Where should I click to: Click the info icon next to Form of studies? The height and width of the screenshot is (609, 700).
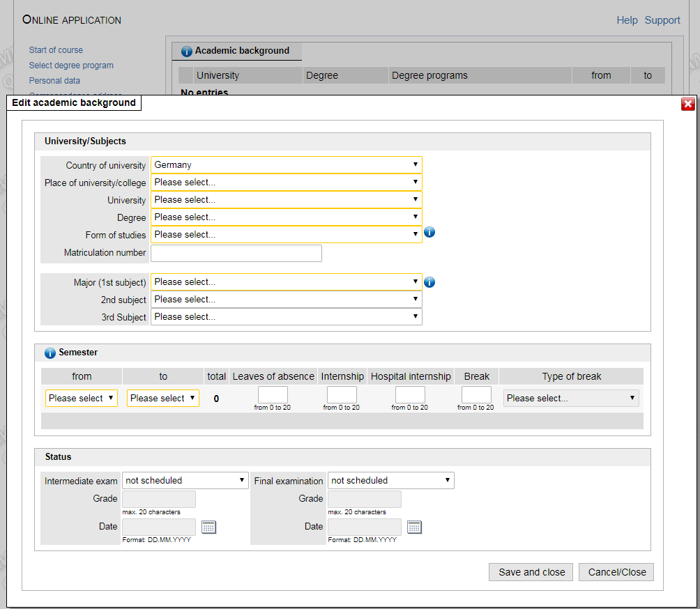[x=429, y=232]
